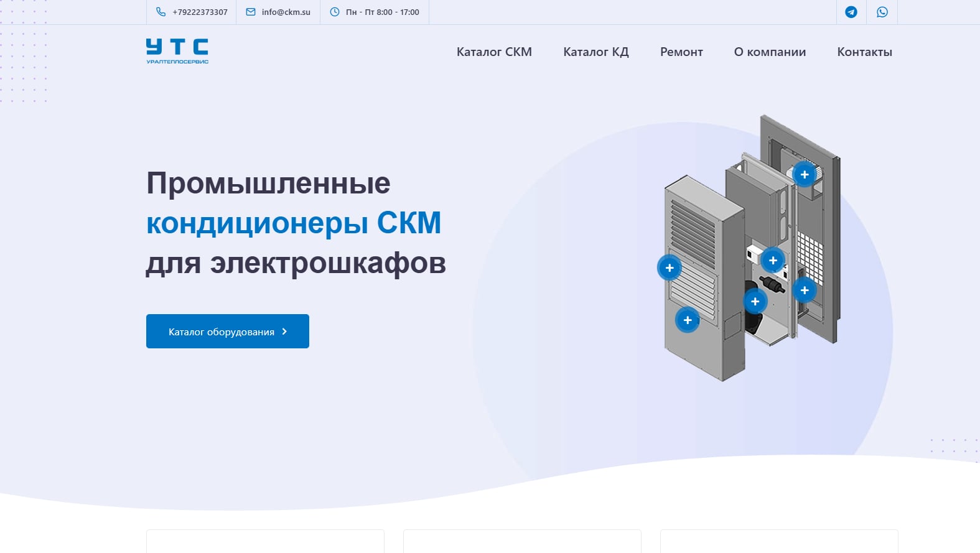Click the plus hotspot beside the perforated mesh
This screenshot has width=980, height=553.
(x=805, y=290)
